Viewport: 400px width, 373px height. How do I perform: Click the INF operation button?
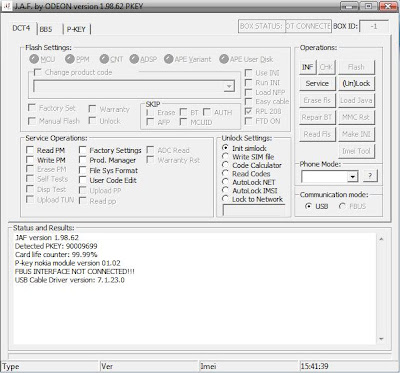[x=307, y=67]
